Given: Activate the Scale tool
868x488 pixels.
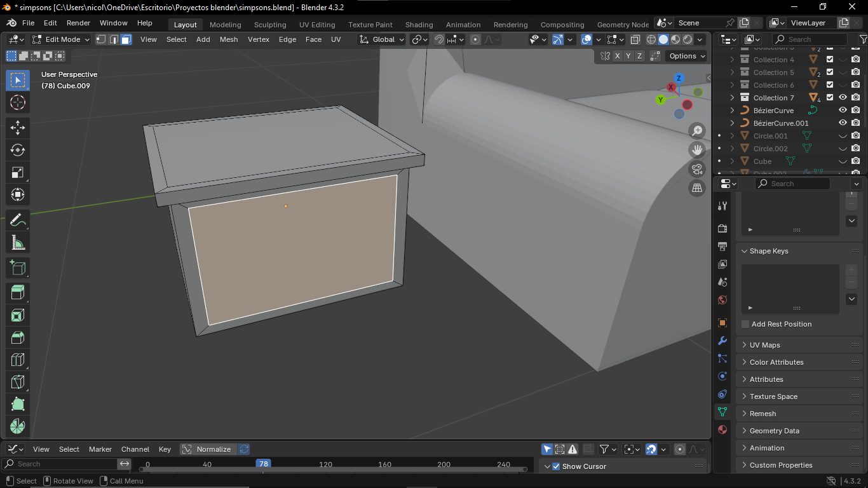Looking at the screenshot, I should (18, 172).
